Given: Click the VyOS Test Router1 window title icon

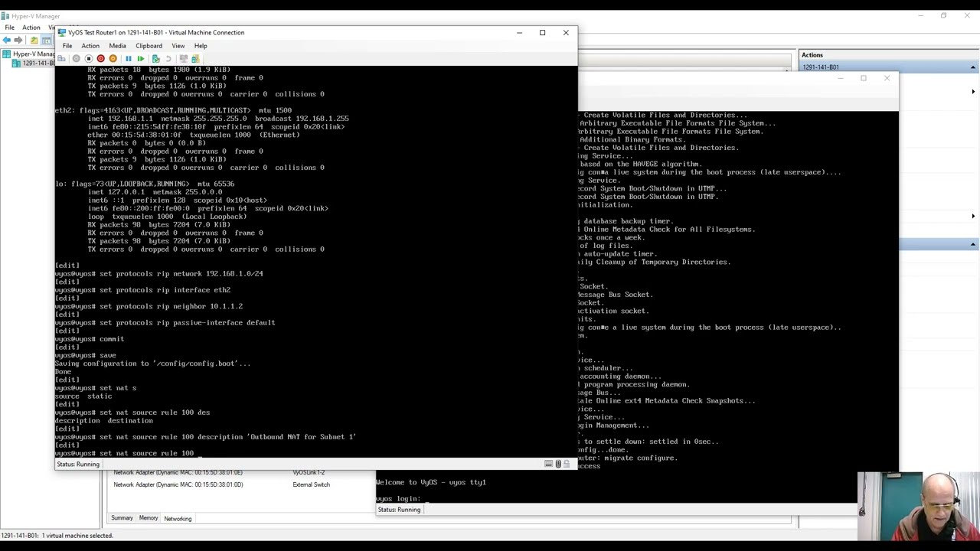Looking at the screenshot, I should point(62,32).
